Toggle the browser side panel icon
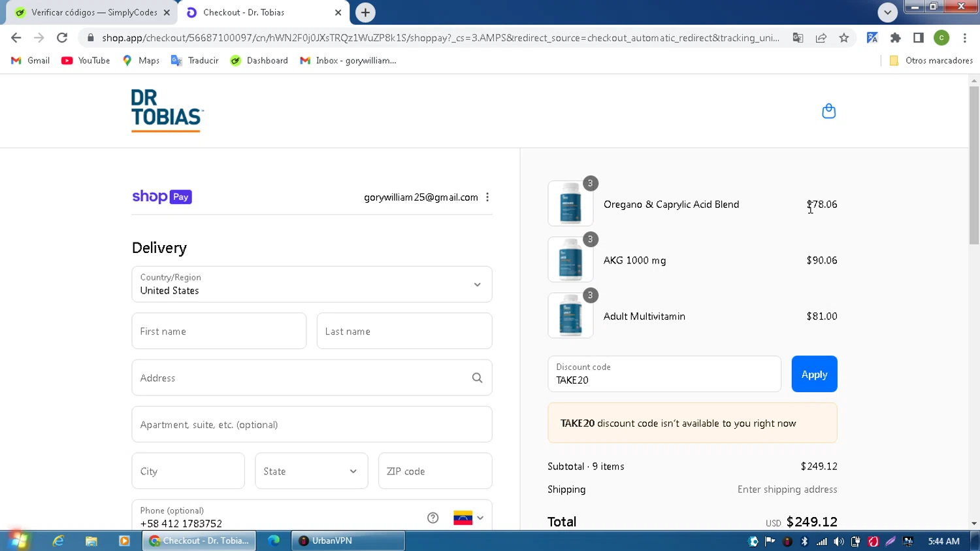The image size is (980, 551). [x=919, y=38]
